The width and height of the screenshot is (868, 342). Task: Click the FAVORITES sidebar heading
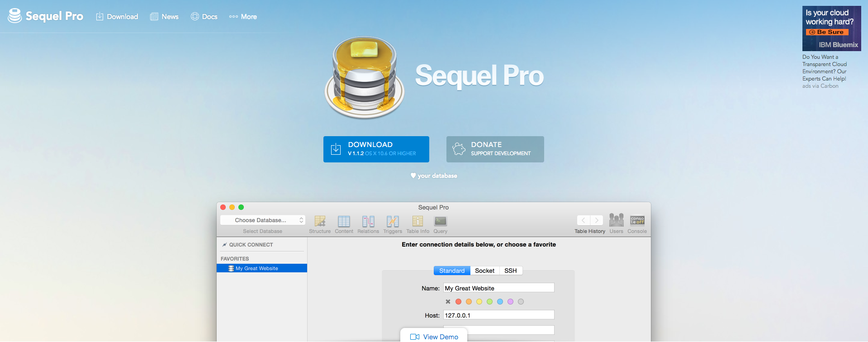[x=235, y=259]
